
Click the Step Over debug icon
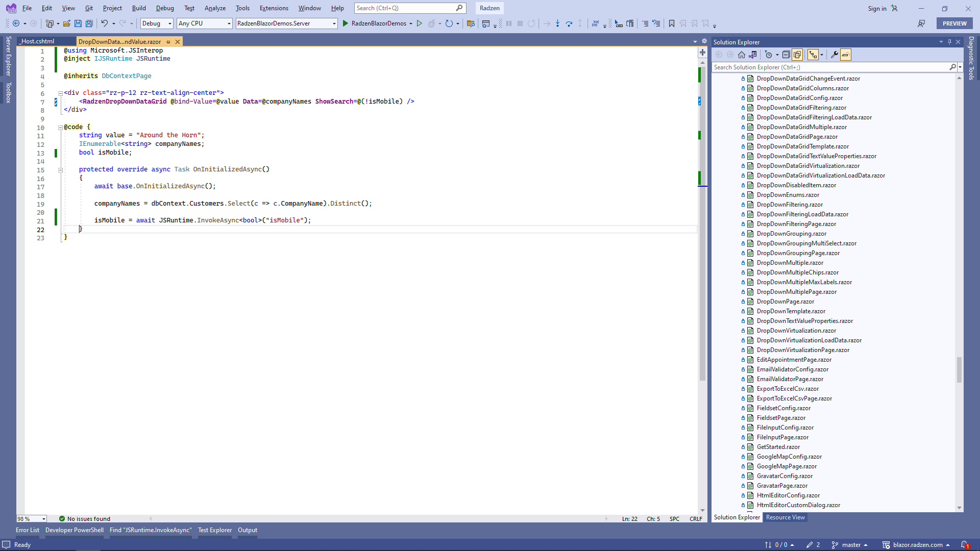(569, 23)
